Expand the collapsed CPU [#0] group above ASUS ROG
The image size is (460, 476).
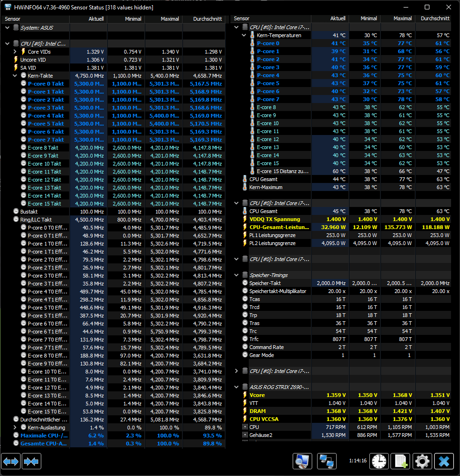coord(236,371)
